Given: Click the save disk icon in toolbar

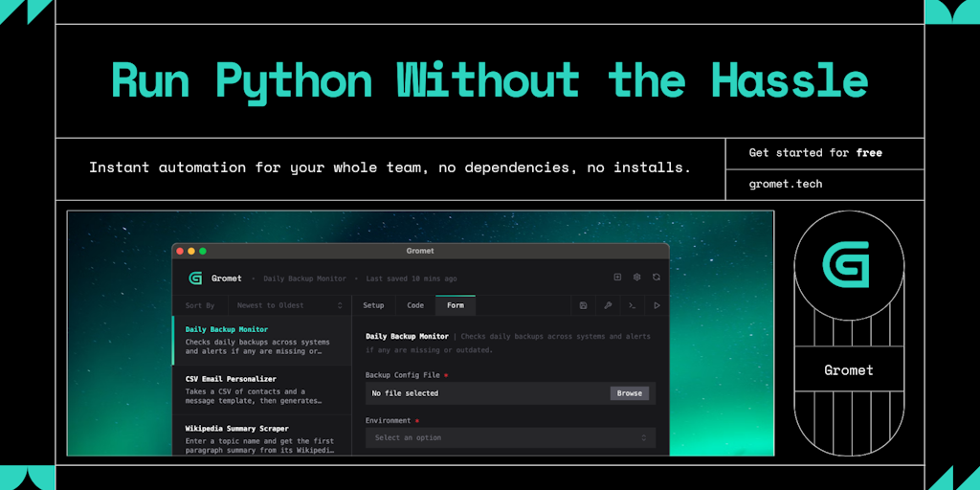Looking at the screenshot, I should pos(584,305).
